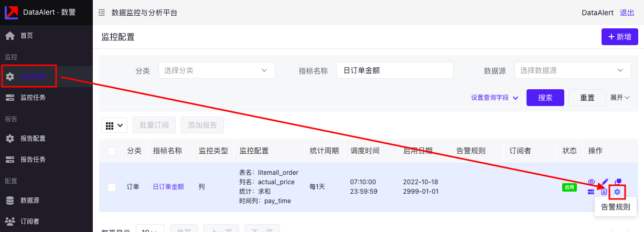This screenshot has width=644, height=232.
Task: Click the copy icon in 日订单金额 row
Action: (618, 182)
